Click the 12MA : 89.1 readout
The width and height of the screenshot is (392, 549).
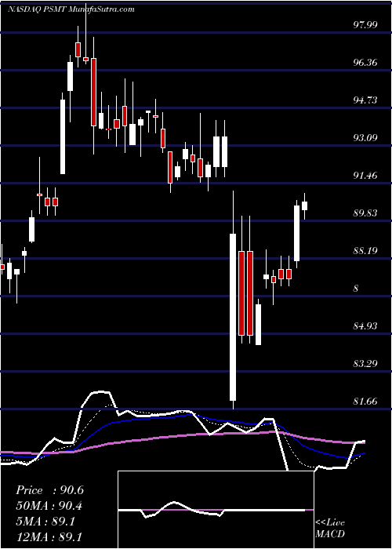point(49,536)
